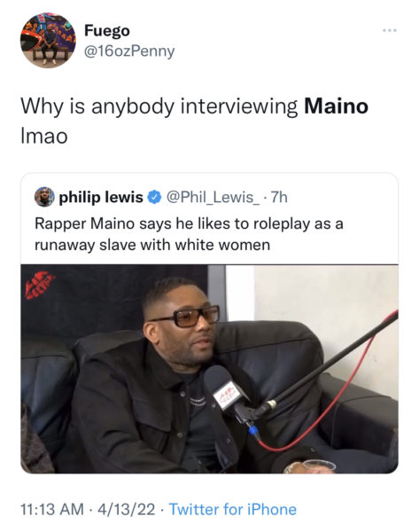
Task: Open the quoted tweet's text
Action: coord(189,234)
